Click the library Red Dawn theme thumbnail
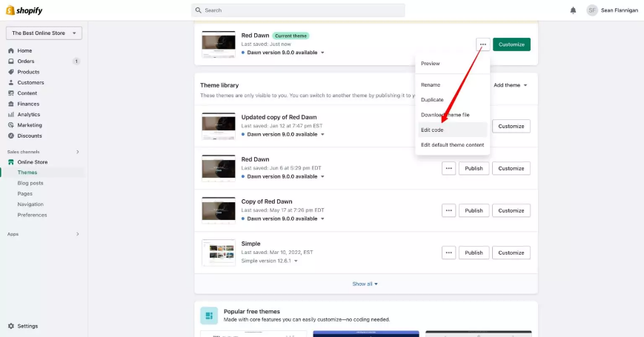 [219, 168]
